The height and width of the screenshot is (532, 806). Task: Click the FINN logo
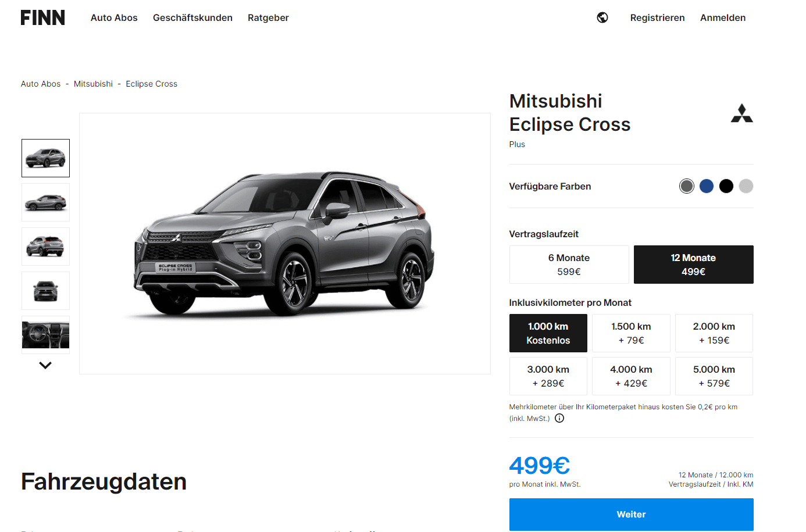point(43,17)
